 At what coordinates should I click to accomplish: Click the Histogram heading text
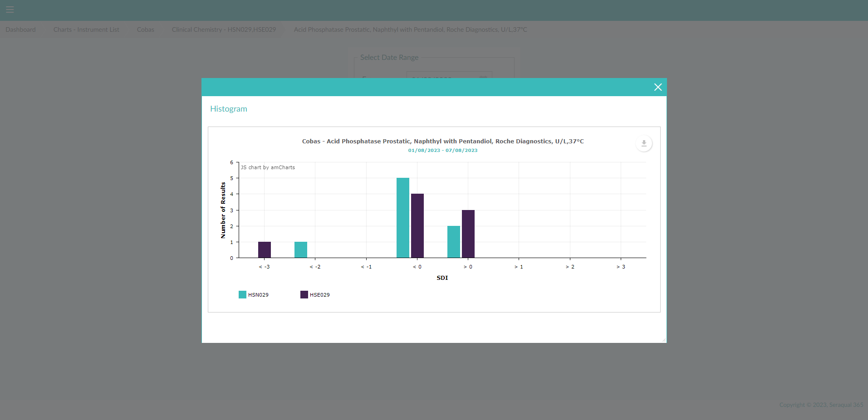coord(229,109)
